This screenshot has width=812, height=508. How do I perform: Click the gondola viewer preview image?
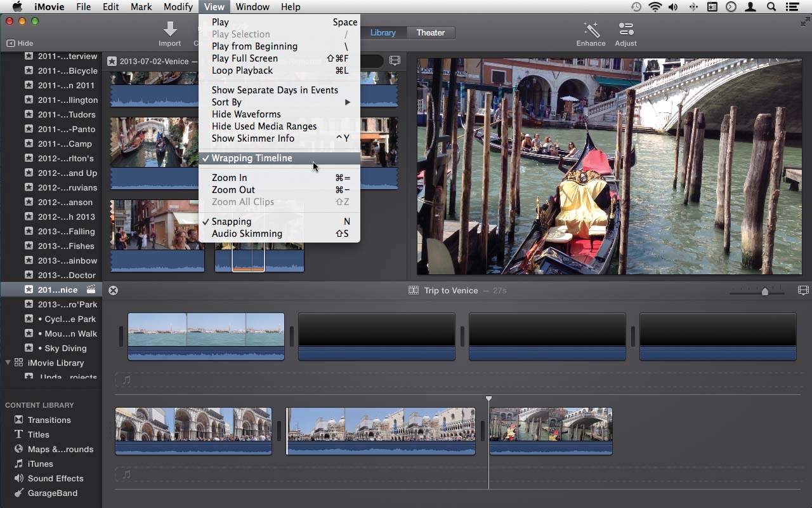tap(609, 166)
